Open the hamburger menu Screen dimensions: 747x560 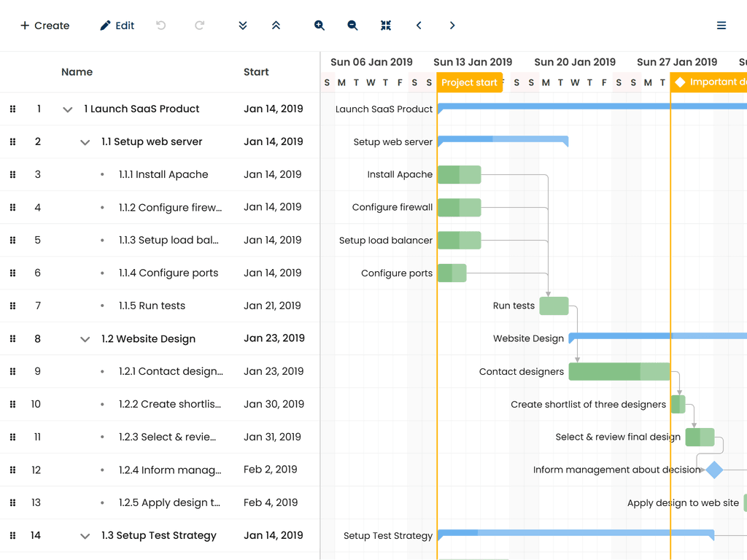coord(721,26)
